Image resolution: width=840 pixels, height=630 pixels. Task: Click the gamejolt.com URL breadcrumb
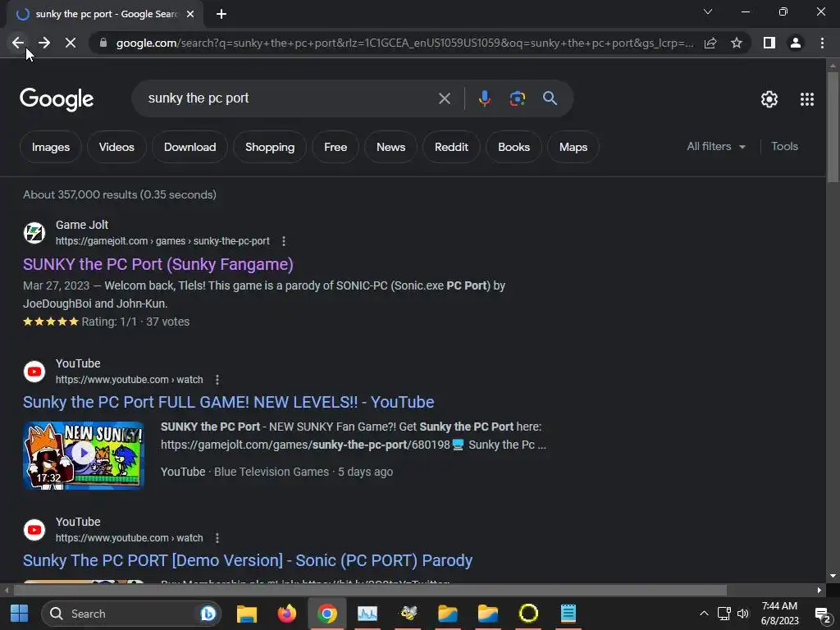[x=162, y=241]
